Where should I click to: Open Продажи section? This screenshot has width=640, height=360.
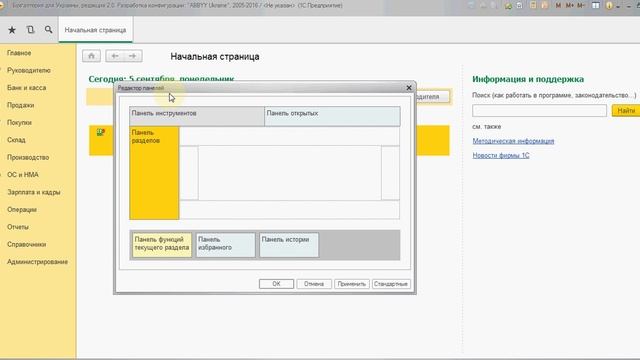tap(20, 105)
